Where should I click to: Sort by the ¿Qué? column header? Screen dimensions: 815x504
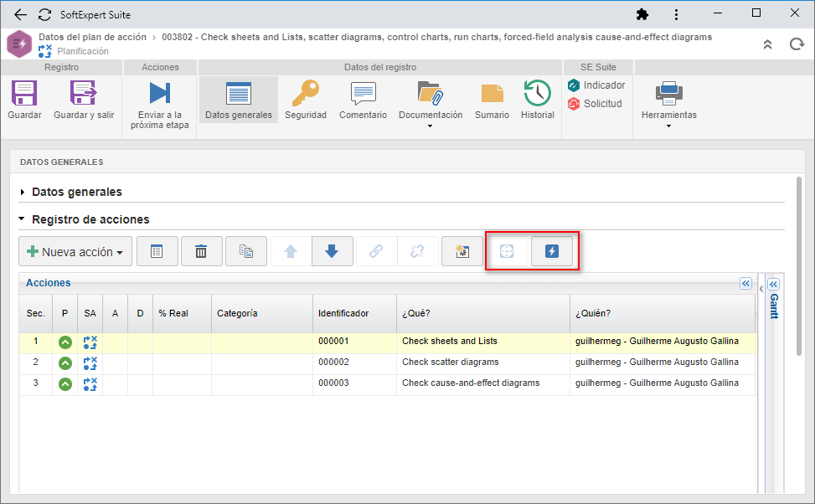coord(482,313)
